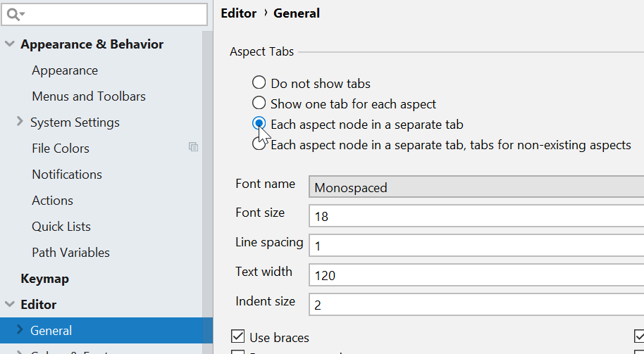Image resolution: width=644 pixels, height=354 pixels.
Task: Open Menus and Toolbars settings
Action: click(89, 96)
